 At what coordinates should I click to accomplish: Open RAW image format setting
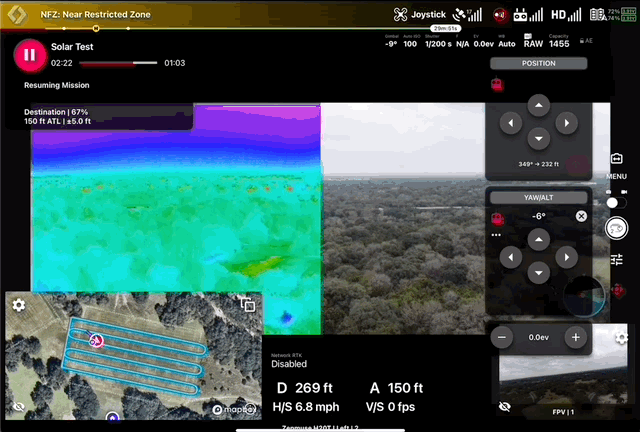[x=533, y=41]
